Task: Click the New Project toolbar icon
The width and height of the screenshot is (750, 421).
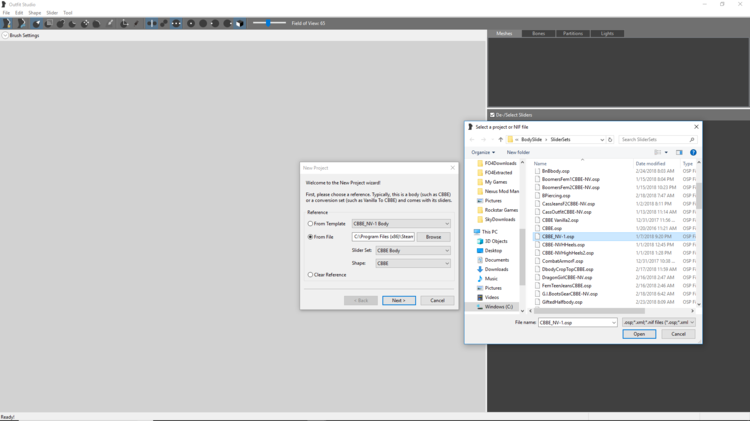Action: point(7,23)
